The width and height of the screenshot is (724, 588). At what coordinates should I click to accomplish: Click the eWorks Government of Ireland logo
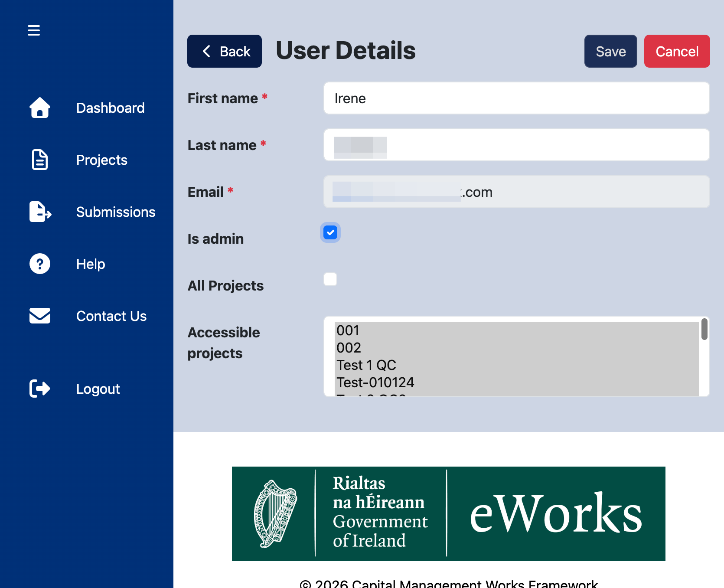449,514
